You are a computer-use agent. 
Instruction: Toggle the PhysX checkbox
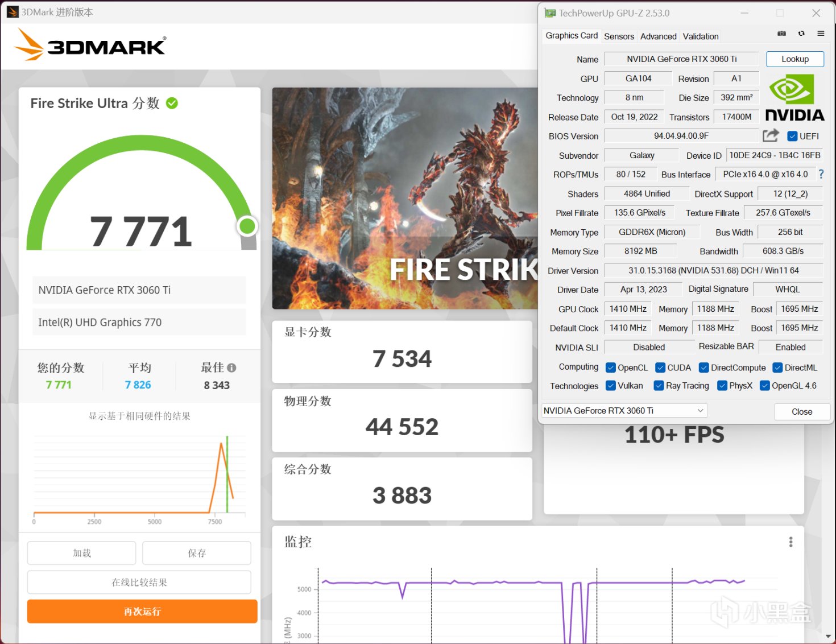722,386
